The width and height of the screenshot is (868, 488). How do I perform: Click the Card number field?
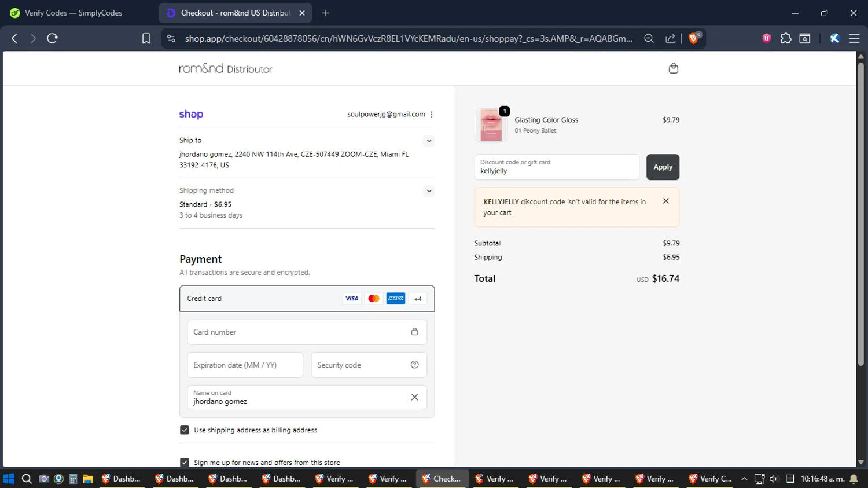tap(307, 332)
